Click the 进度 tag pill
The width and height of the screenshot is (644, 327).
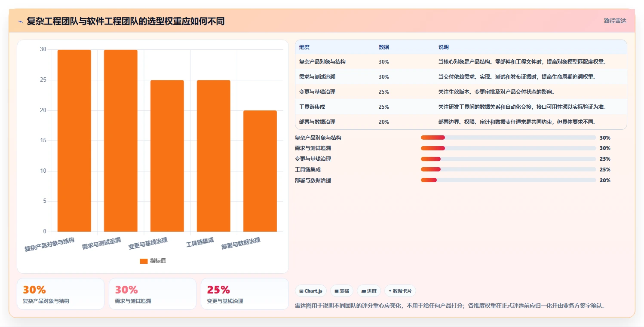[369, 291]
